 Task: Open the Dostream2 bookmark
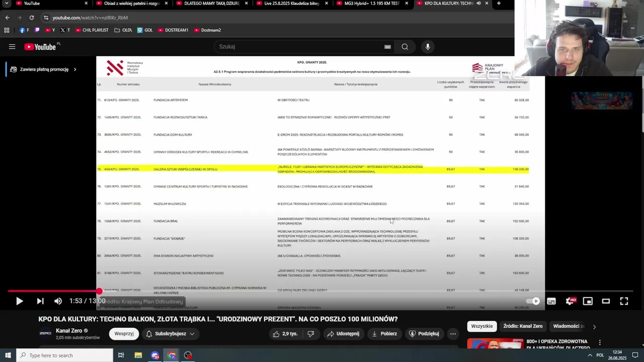tap(207, 30)
